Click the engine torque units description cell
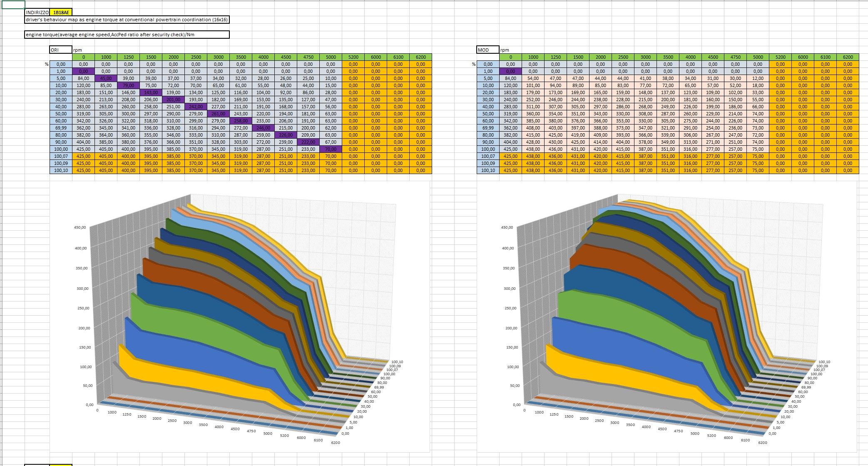 pos(127,35)
